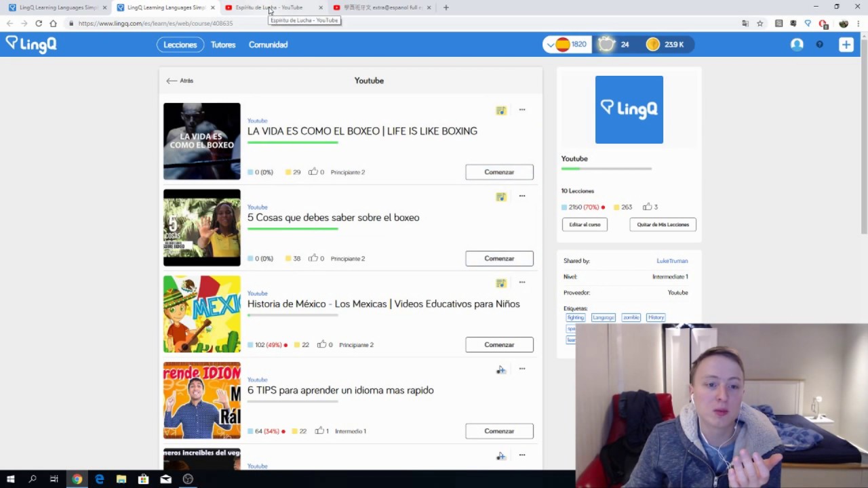The width and height of the screenshot is (868, 488).
Task: Open 5 Cosas que debes saber sobre el boxeo title
Action: [x=333, y=218]
